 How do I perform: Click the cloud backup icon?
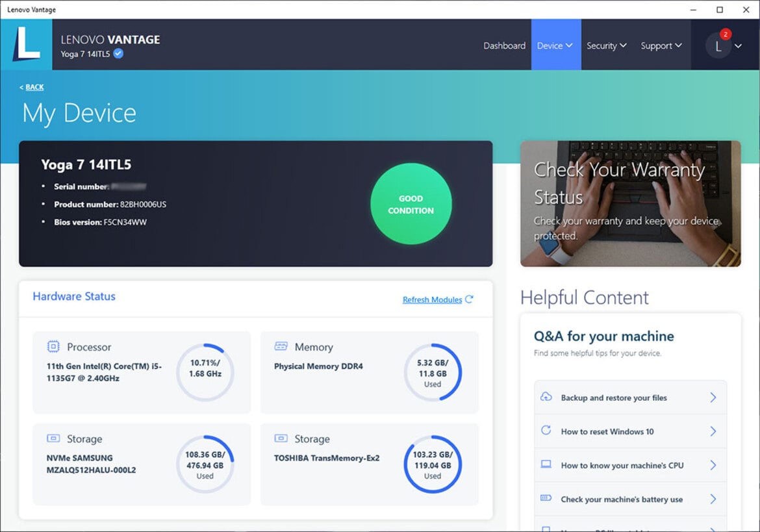[546, 397]
